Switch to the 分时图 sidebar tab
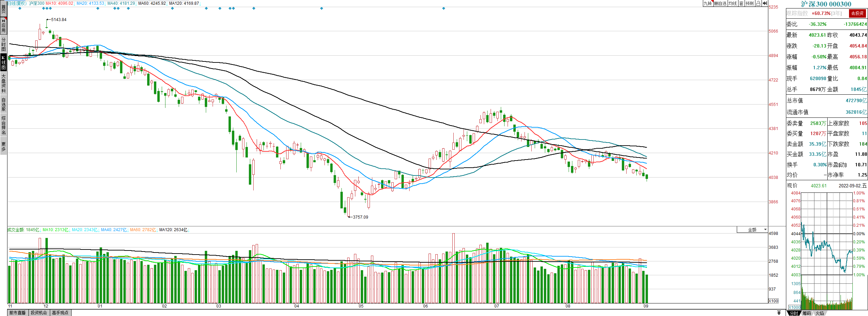This screenshot has width=868, height=316. (x=3, y=44)
